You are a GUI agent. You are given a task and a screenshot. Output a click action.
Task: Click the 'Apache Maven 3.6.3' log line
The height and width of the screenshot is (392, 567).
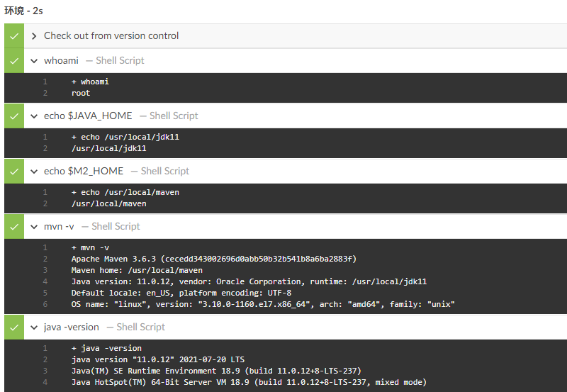(x=214, y=259)
